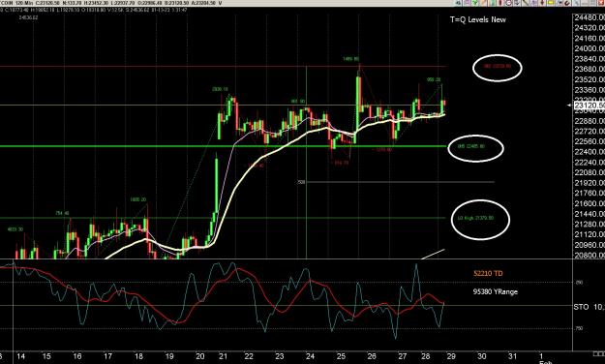Click the STO indicator label

[581, 307]
